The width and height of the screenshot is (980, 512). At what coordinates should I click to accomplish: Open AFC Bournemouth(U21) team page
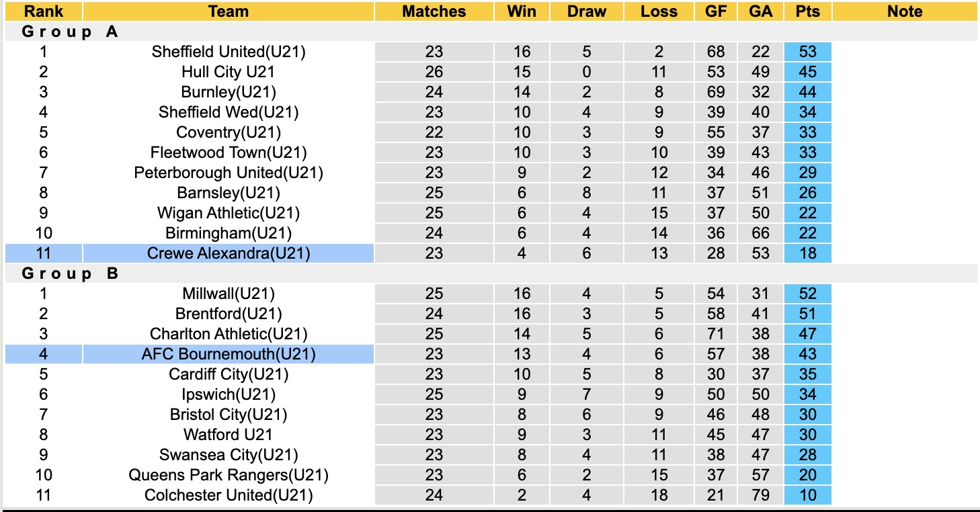[229, 354]
